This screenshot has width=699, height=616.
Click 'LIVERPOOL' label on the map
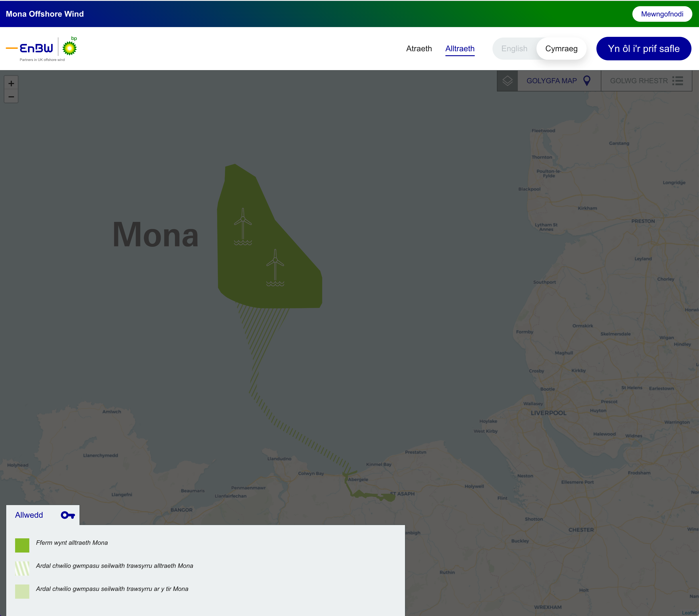548,413
